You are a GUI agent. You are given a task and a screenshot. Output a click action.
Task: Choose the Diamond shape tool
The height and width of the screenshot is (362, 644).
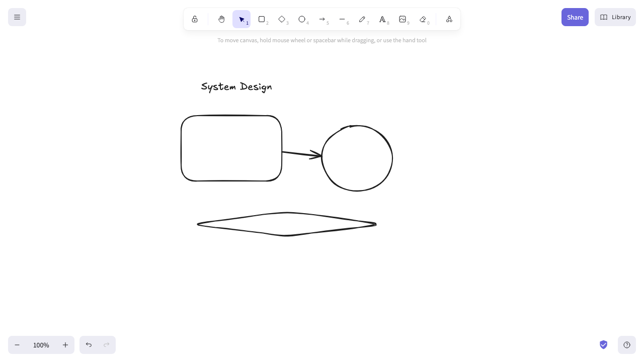click(x=282, y=19)
